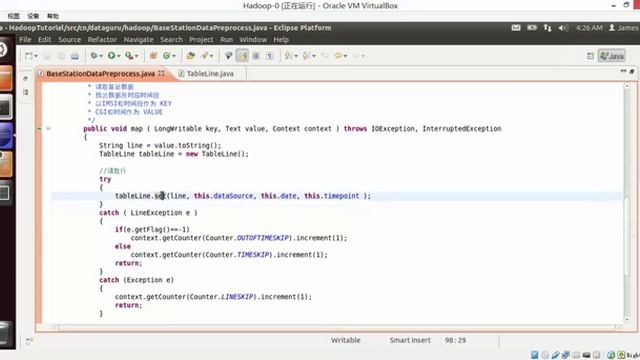Open the Refactor menu
Screen dimensions: 640x360
102,40
